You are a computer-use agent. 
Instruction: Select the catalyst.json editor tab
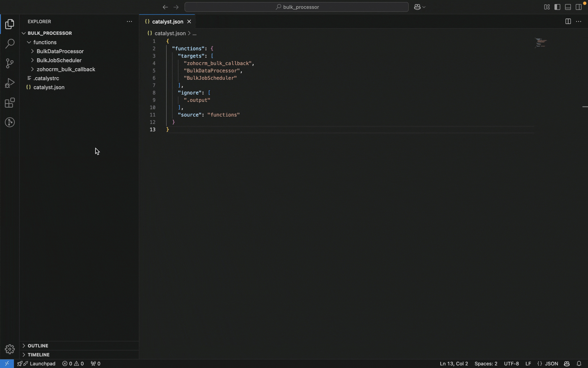[x=167, y=22]
